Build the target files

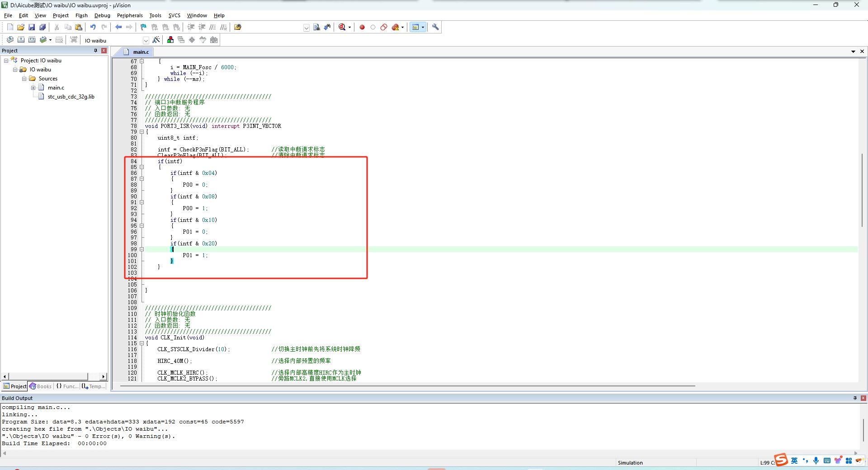tap(21, 40)
